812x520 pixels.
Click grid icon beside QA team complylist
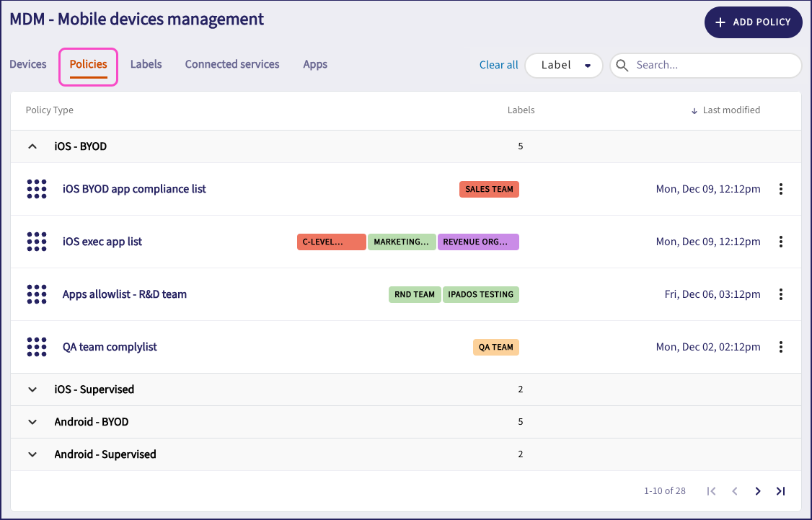coord(36,347)
